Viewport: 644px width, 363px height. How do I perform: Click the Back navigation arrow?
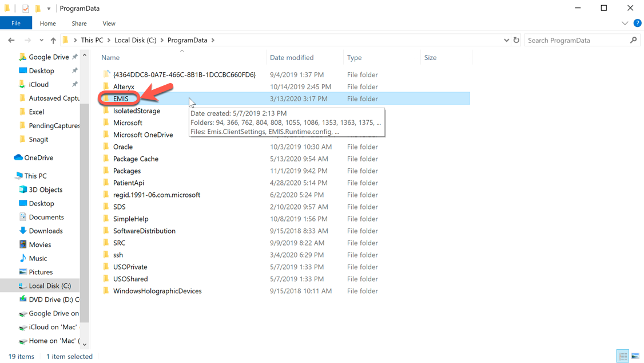pos(11,40)
